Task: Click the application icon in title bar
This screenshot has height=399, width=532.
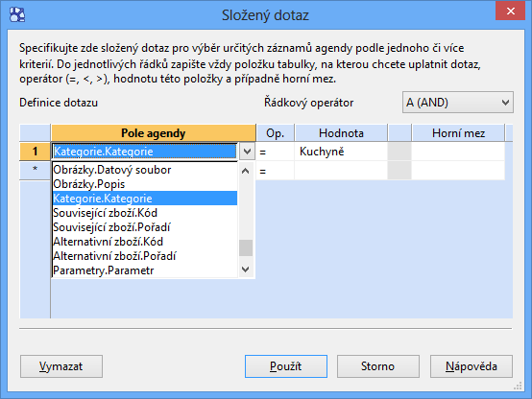Action: [x=17, y=15]
